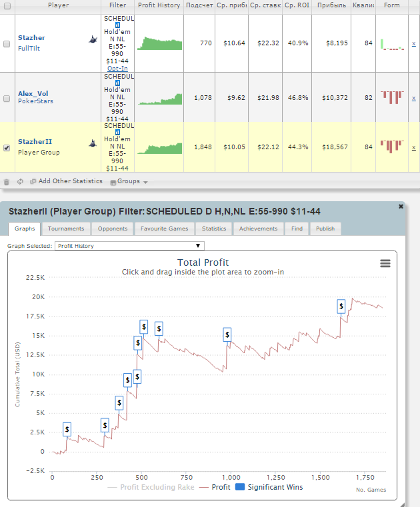The width and height of the screenshot is (420, 507).
Task: Sort by the Прибыль column header
Action: coord(331,5)
